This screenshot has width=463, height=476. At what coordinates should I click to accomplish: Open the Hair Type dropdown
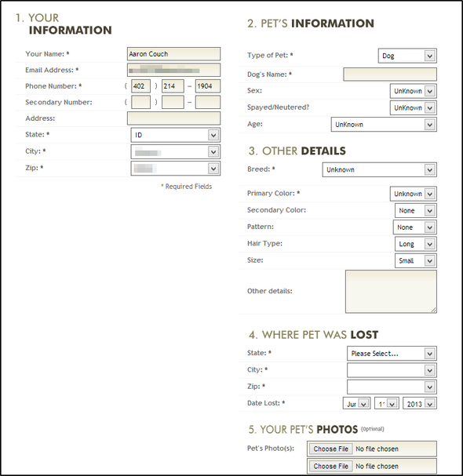coord(416,244)
